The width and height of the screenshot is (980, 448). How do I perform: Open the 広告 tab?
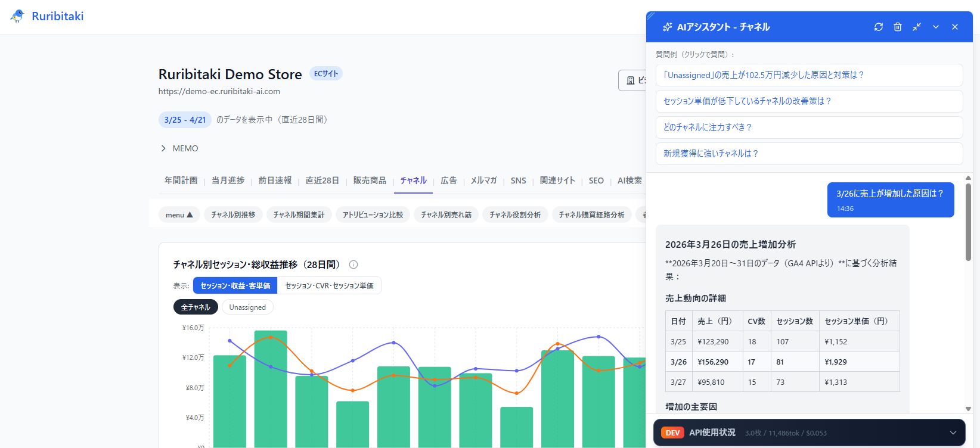coord(448,181)
